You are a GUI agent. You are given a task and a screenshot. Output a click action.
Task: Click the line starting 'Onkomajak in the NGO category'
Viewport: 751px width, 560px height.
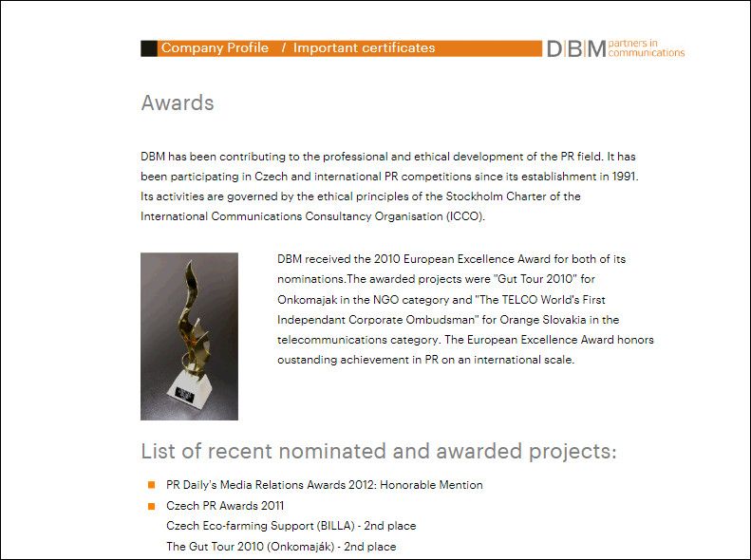441,300
